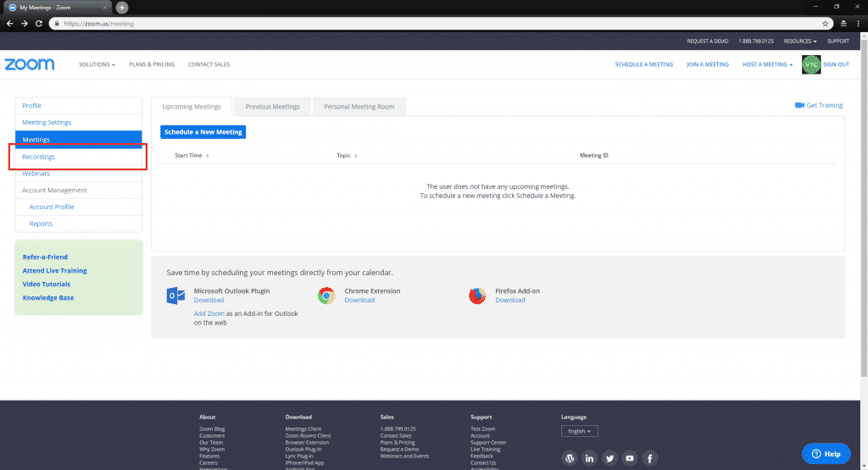Click the Chrome extension icon

tap(326, 296)
